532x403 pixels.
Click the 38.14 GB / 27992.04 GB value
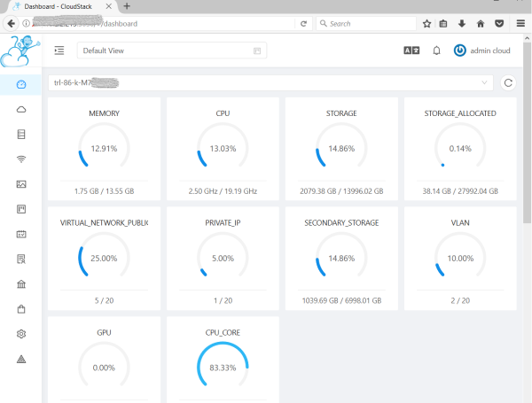(460, 191)
